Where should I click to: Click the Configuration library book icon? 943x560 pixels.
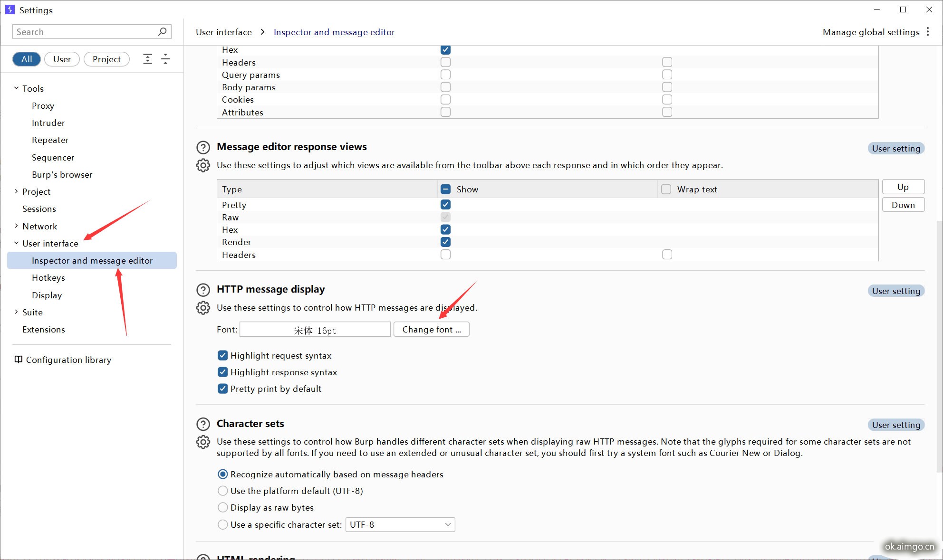(x=18, y=360)
